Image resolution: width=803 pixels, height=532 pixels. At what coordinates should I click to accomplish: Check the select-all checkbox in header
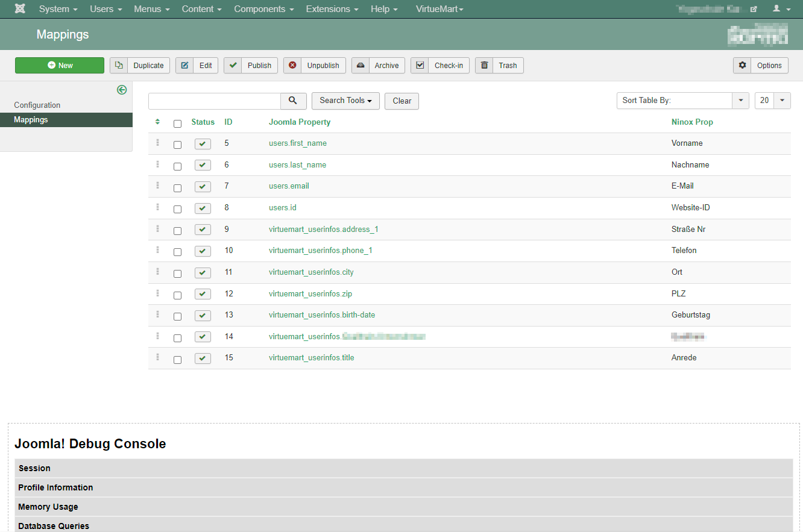click(177, 124)
